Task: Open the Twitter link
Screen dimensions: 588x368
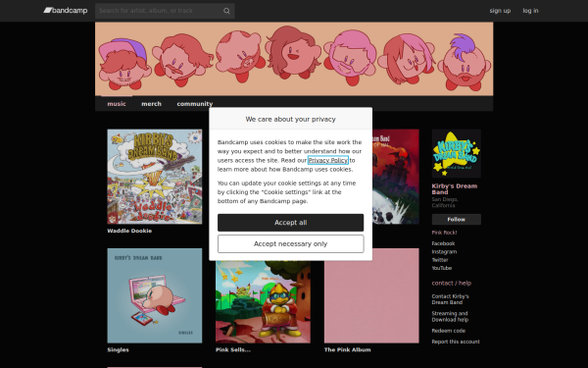Action: (440, 260)
